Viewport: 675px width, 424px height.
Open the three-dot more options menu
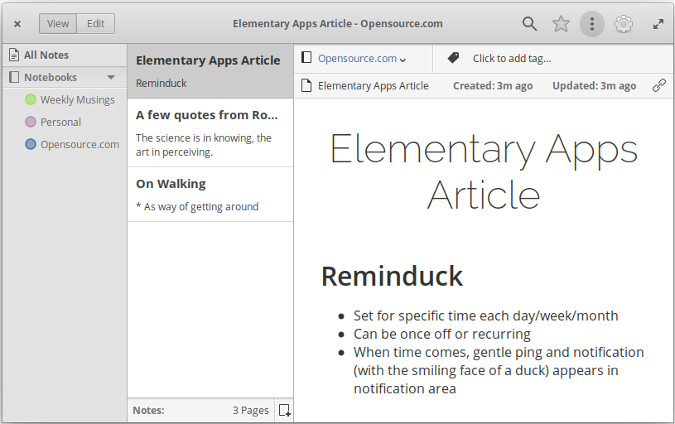pos(592,23)
